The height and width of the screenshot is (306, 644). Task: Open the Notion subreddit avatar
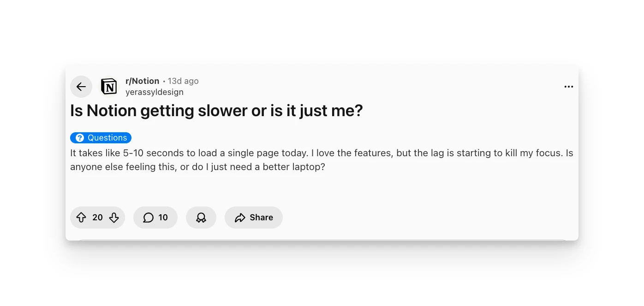[x=109, y=87]
